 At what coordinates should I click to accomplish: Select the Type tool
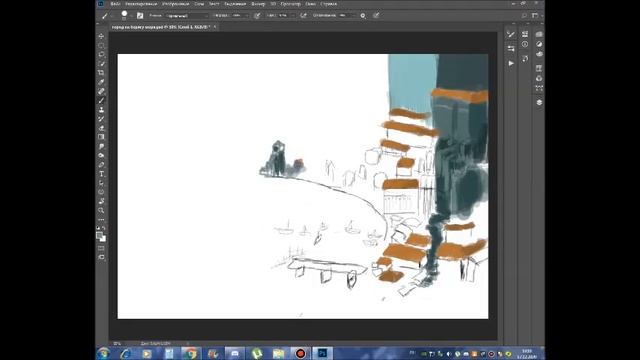click(x=101, y=173)
